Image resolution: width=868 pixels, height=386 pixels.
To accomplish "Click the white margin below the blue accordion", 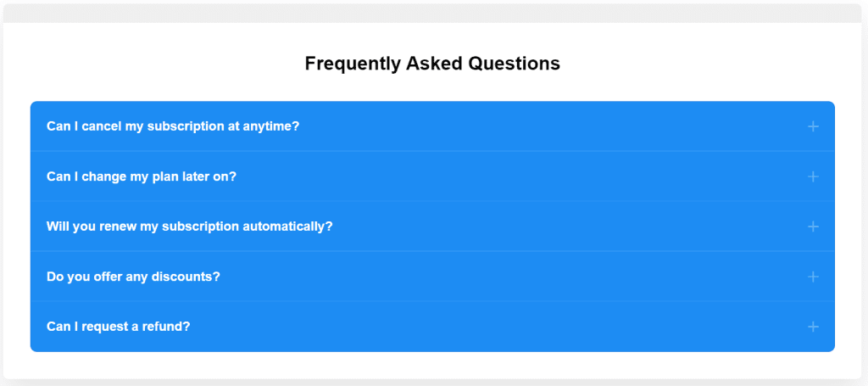I will [432, 365].
